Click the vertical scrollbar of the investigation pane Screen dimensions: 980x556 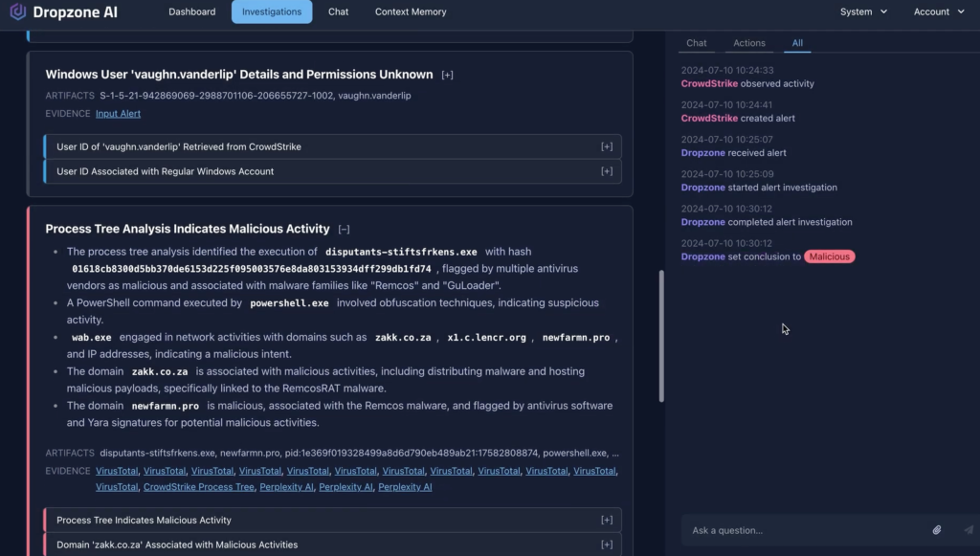[x=661, y=335]
